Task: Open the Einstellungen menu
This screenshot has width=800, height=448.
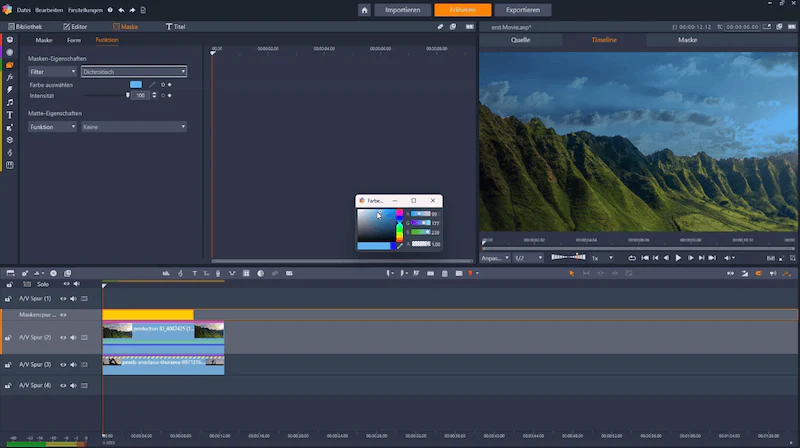Action: tap(85, 10)
